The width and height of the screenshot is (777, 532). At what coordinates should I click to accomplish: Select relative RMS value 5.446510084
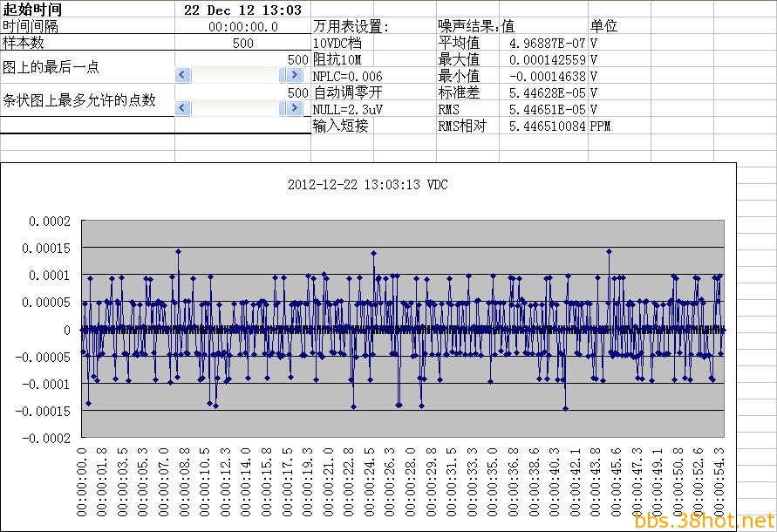[x=543, y=126]
